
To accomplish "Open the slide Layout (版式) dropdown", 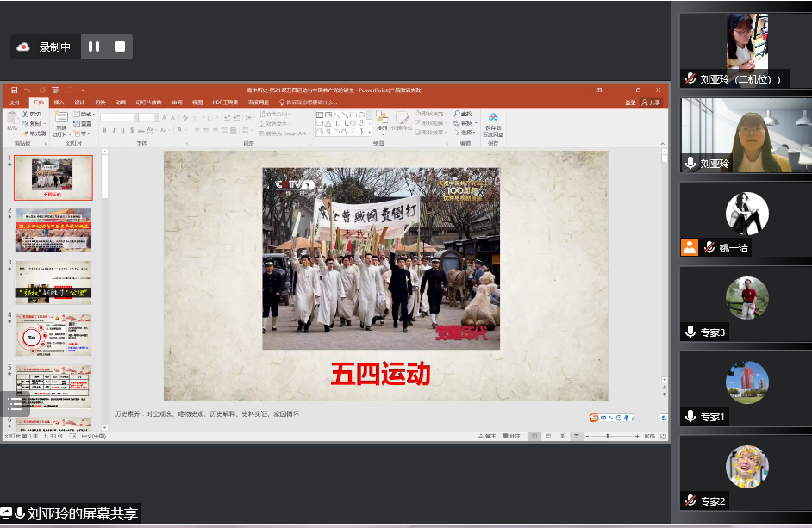I will point(84,114).
